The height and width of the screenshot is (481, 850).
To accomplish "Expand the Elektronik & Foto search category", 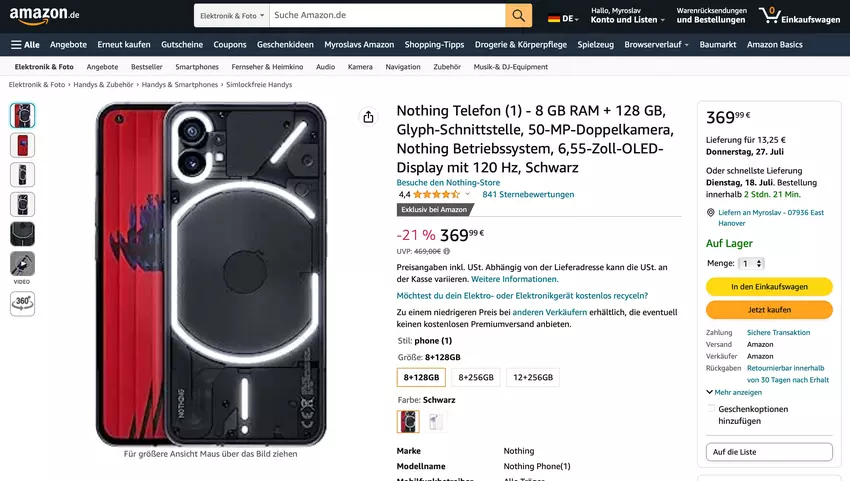I will pos(231,16).
